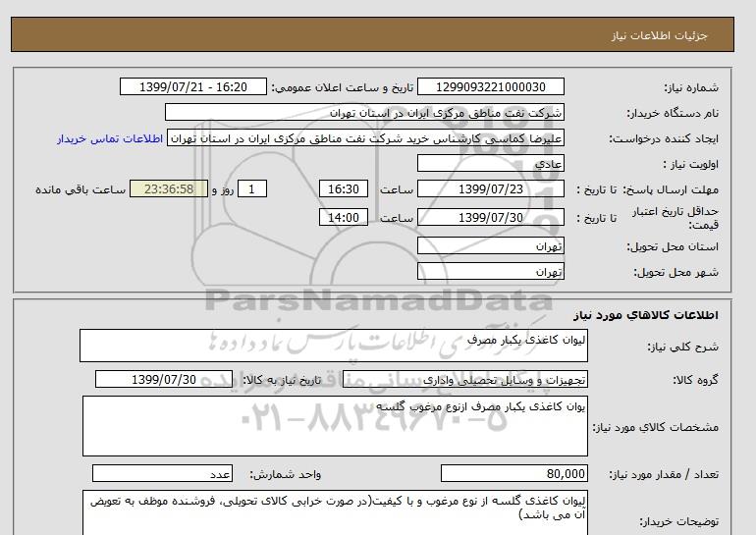This screenshot has height=535, width=756.
Task: Click the شرح کلی نیاز label
Action: [682, 347]
